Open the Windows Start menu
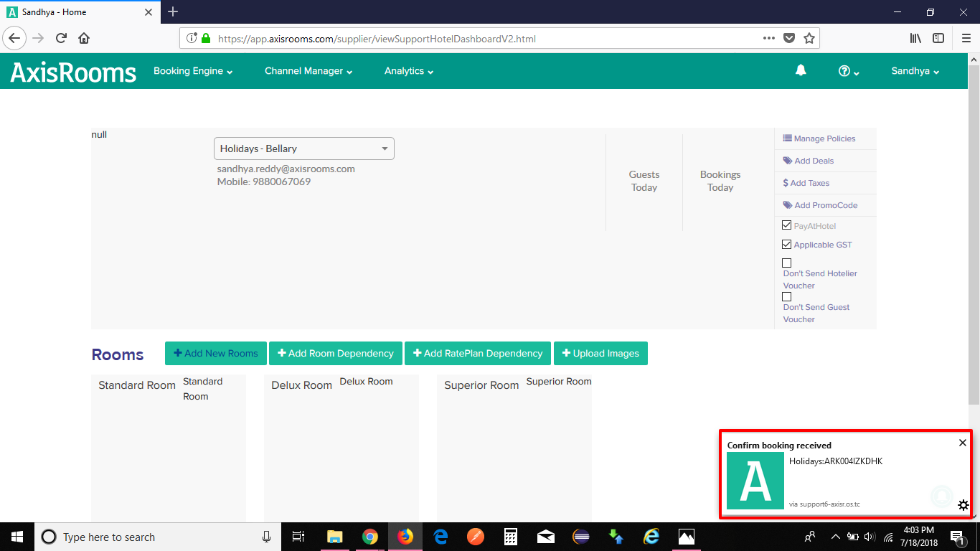The height and width of the screenshot is (551, 980). (17, 537)
